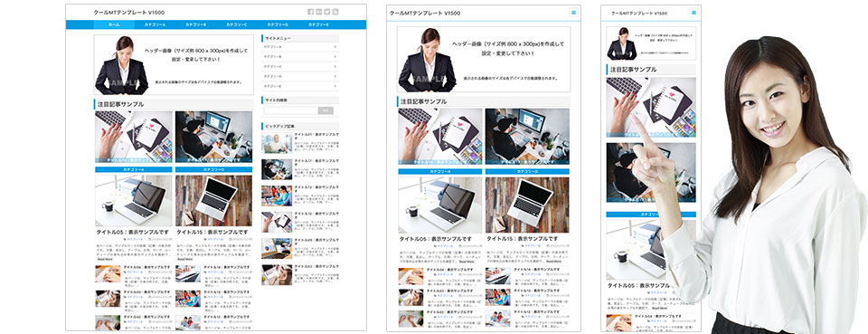
Task: Open first pickup article thumbnail in sidebar
Action: 277,143
